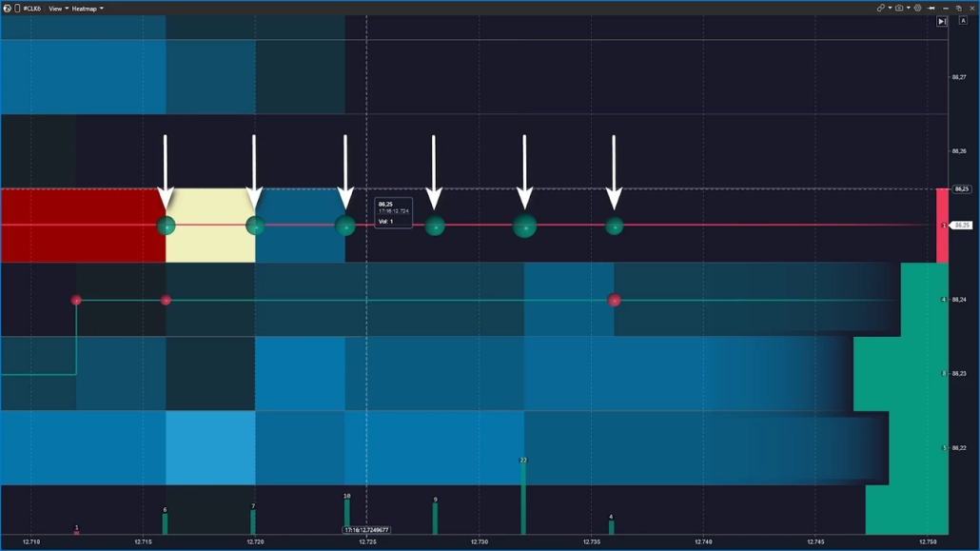
Task: Click the duplicate chart icon
Action: tap(959, 8)
